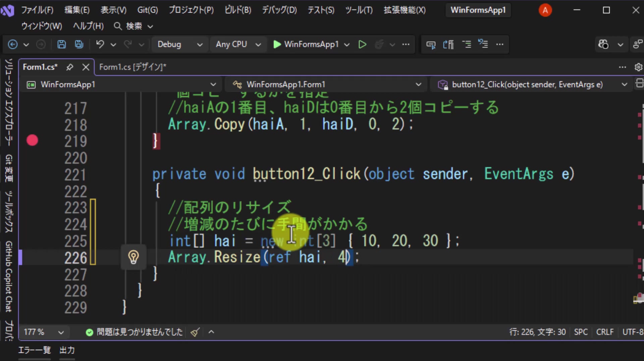This screenshot has height=361, width=644.
Task: Save all files with double floppy icon
Action: (x=79, y=44)
